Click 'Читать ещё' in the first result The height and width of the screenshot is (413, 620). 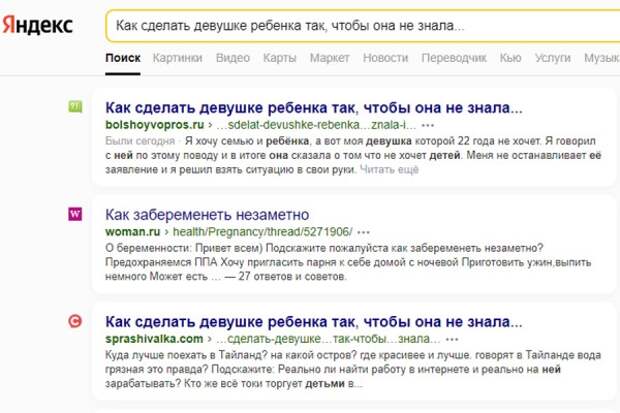click(x=389, y=170)
